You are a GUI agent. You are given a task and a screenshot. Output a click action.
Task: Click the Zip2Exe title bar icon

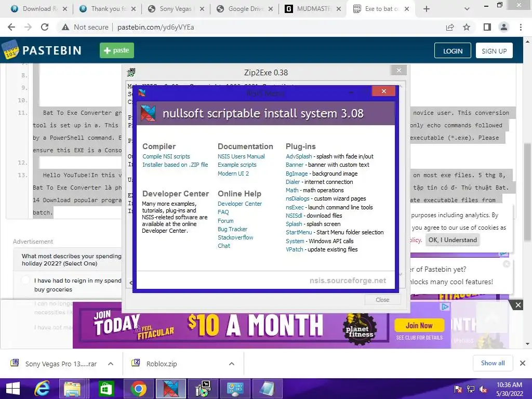(131, 72)
